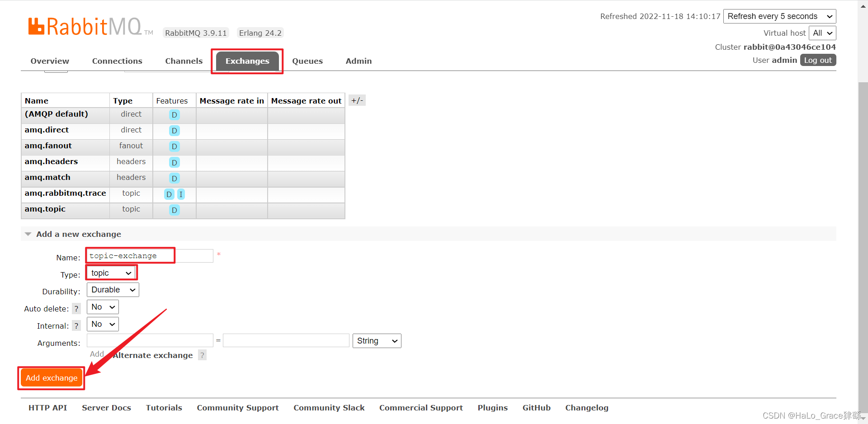Open the Community Support footer link
This screenshot has width=868, height=424.
238,408
